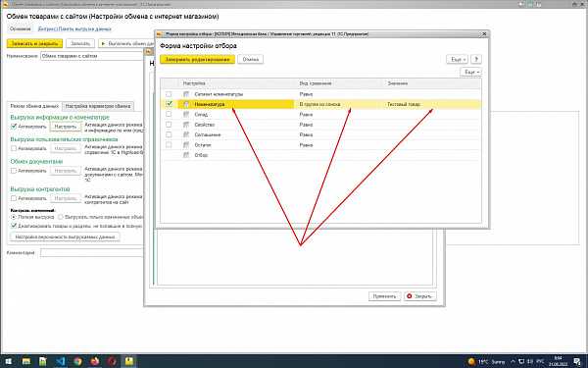This screenshot has width=588, height=368.
Task: Tick the Остатки filter checkbox
Action: (169, 144)
